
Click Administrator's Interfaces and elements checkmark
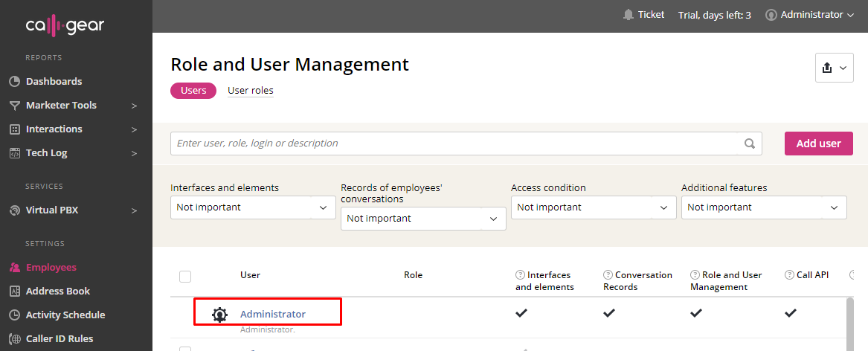[521, 313]
